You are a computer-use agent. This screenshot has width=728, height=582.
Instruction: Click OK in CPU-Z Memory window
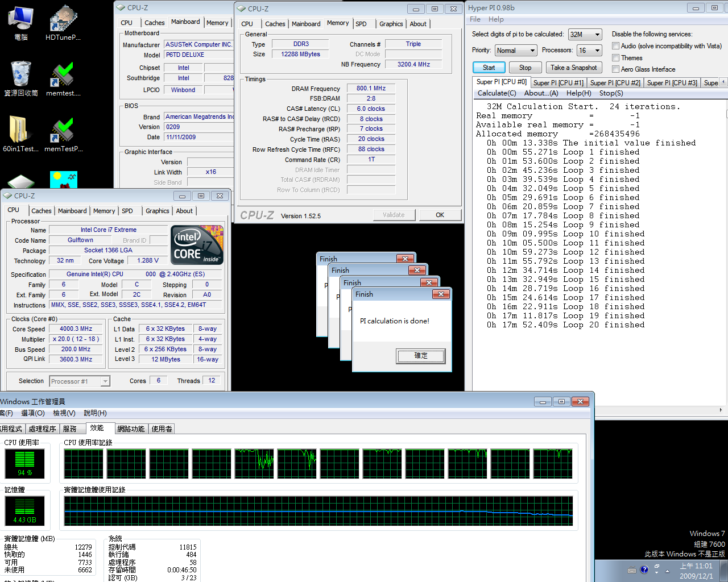(440, 215)
